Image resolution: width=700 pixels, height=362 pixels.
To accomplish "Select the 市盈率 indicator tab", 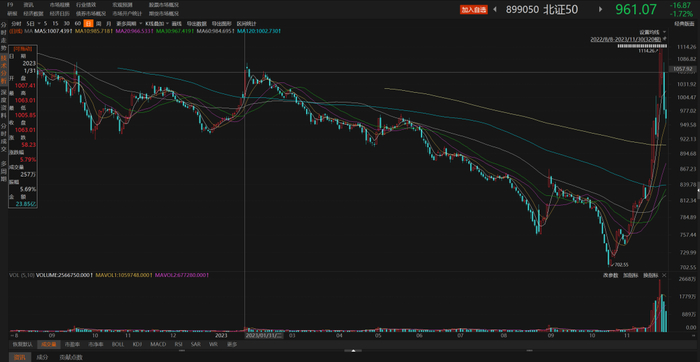I will 72,344.
